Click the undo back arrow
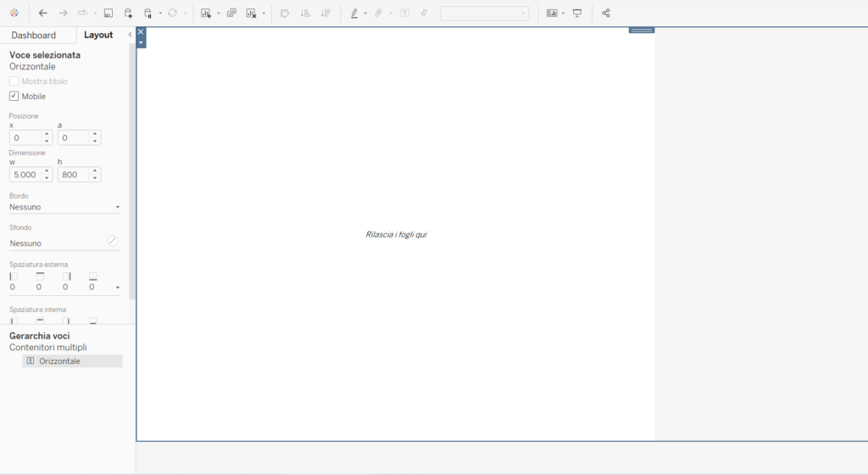The width and height of the screenshot is (868, 475). 42,14
